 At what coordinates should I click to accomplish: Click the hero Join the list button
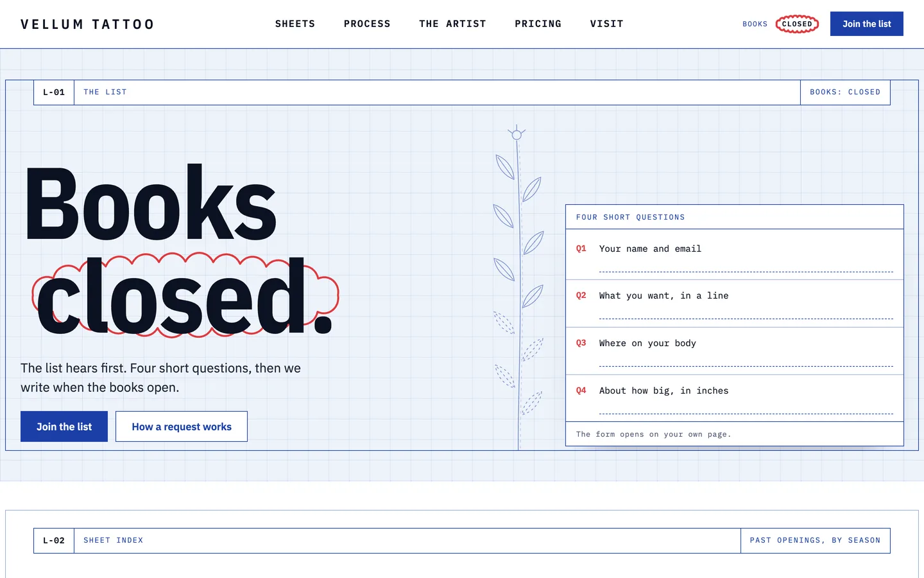[x=64, y=426]
